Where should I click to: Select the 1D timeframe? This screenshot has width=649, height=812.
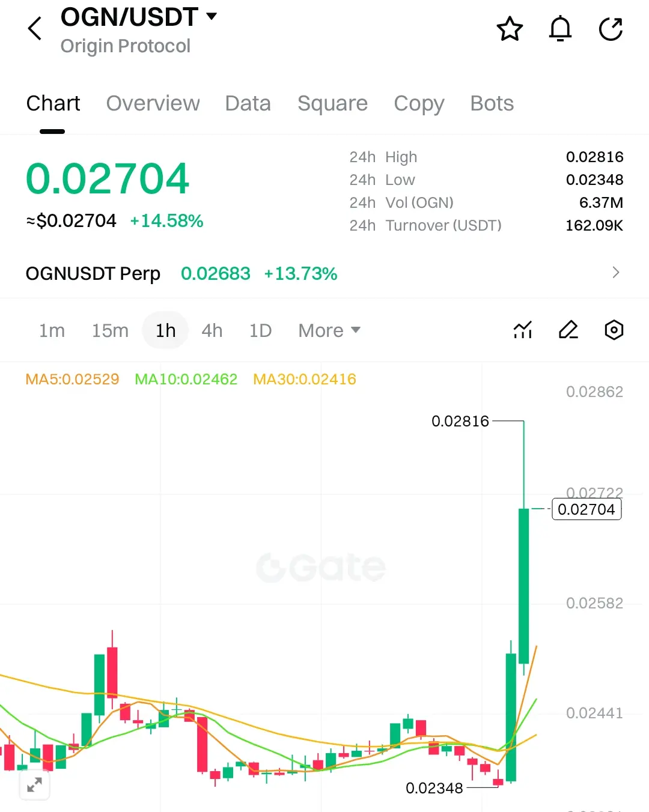click(260, 330)
